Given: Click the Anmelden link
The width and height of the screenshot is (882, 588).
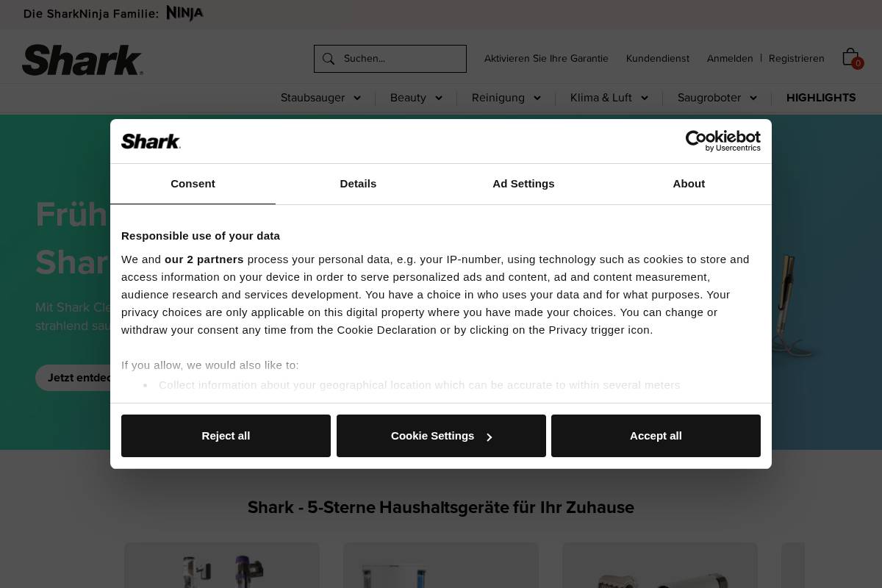Looking at the screenshot, I should pyautogui.click(x=730, y=58).
